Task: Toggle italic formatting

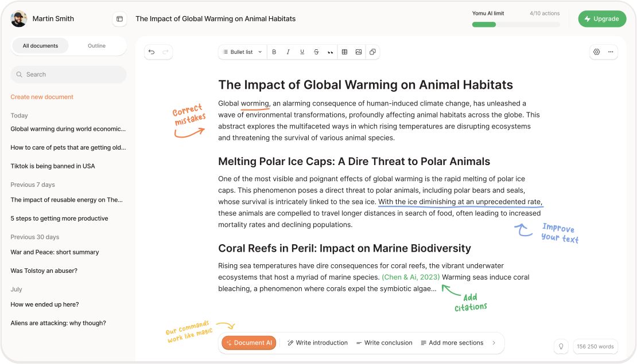Action: 288,52
